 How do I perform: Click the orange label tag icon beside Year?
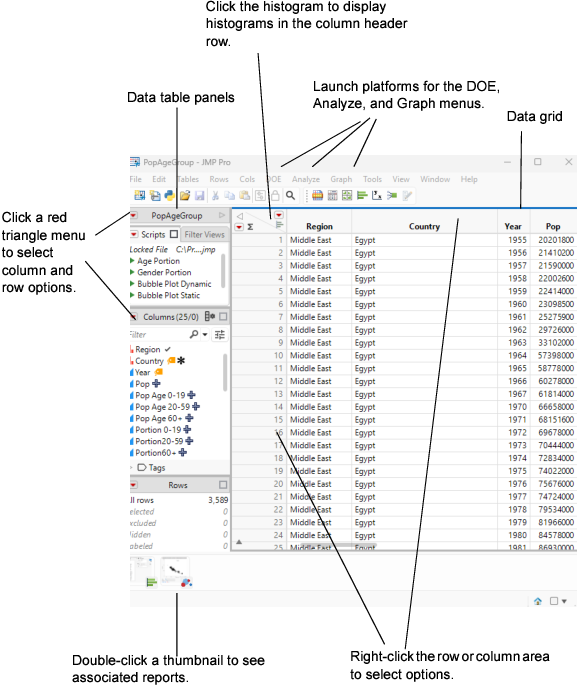point(158,372)
